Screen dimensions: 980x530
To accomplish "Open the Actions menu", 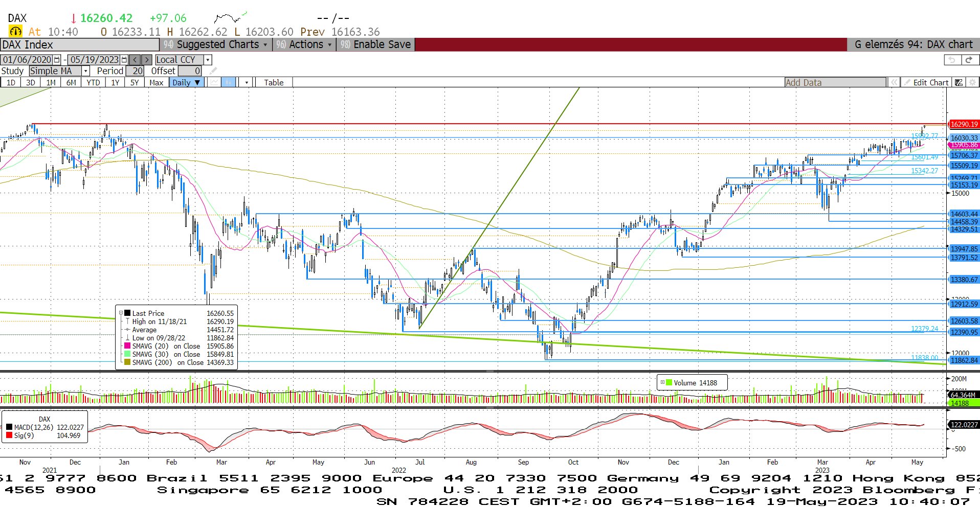I will (304, 44).
